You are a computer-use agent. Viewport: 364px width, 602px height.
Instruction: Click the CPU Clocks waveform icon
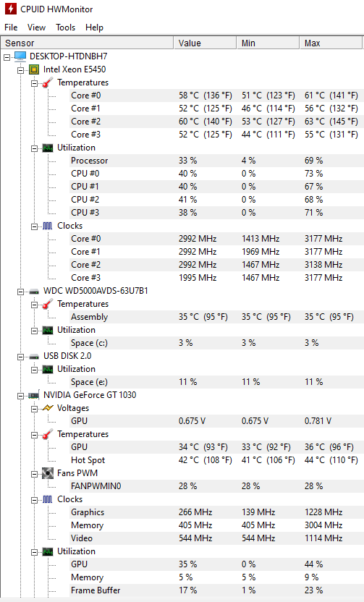(x=48, y=226)
